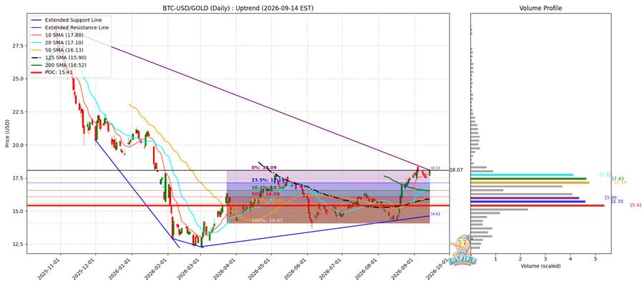The image size is (644, 286).
Task: Click the 18.07 current price label
Action: pyautogui.click(x=457, y=170)
